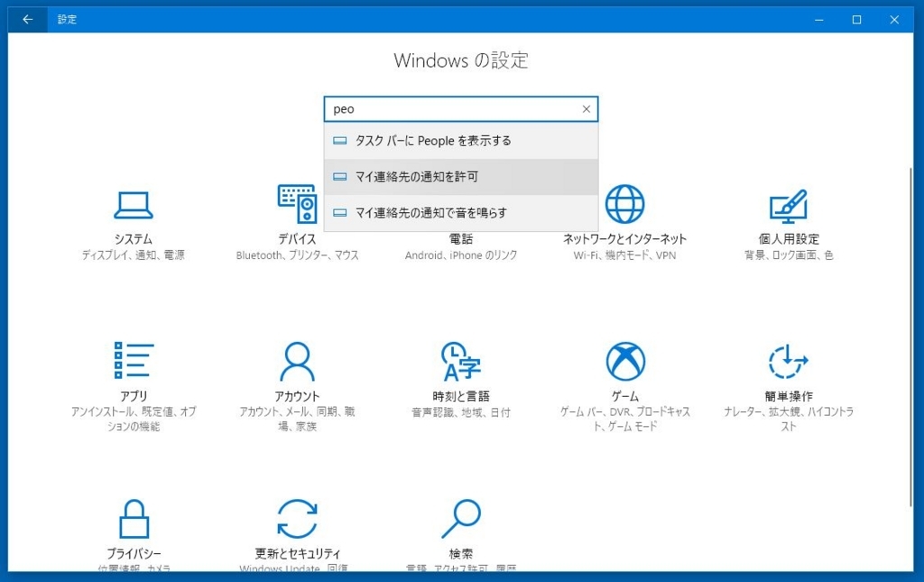Open the 時刻と言語 clock icon
Image resolution: width=924 pixels, height=582 pixels.
(461, 361)
